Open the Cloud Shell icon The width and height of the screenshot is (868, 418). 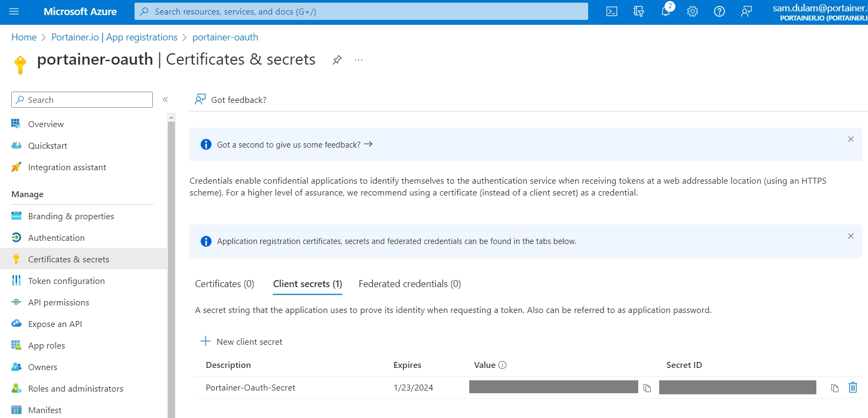click(611, 11)
